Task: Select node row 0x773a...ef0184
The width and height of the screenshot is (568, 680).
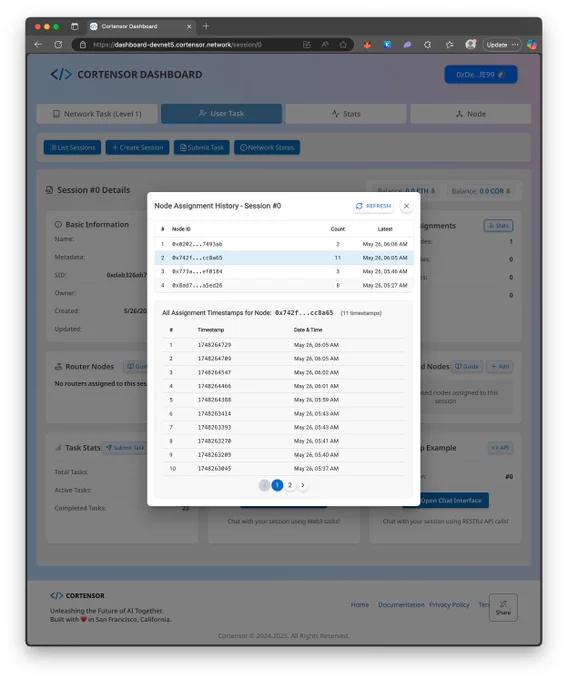Action: [284, 271]
